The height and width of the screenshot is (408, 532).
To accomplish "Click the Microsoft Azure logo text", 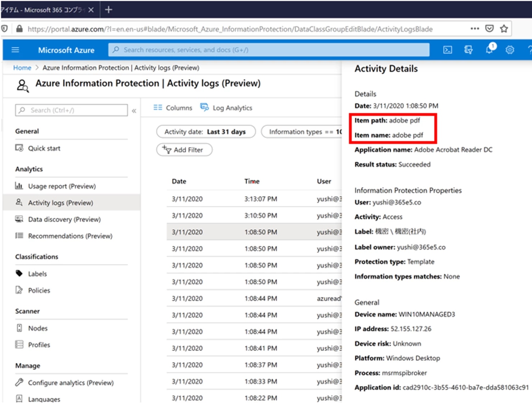I will click(66, 50).
